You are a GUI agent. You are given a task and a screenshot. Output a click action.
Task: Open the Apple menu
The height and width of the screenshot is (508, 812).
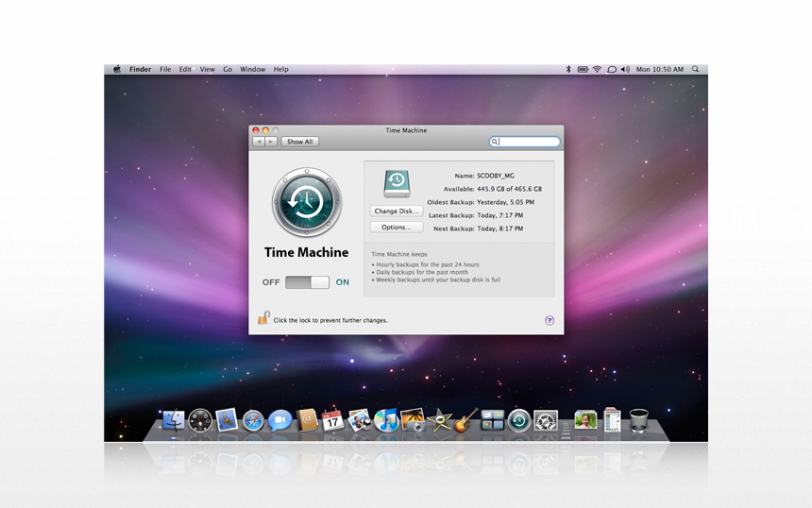pyautogui.click(x=117, y=69)
